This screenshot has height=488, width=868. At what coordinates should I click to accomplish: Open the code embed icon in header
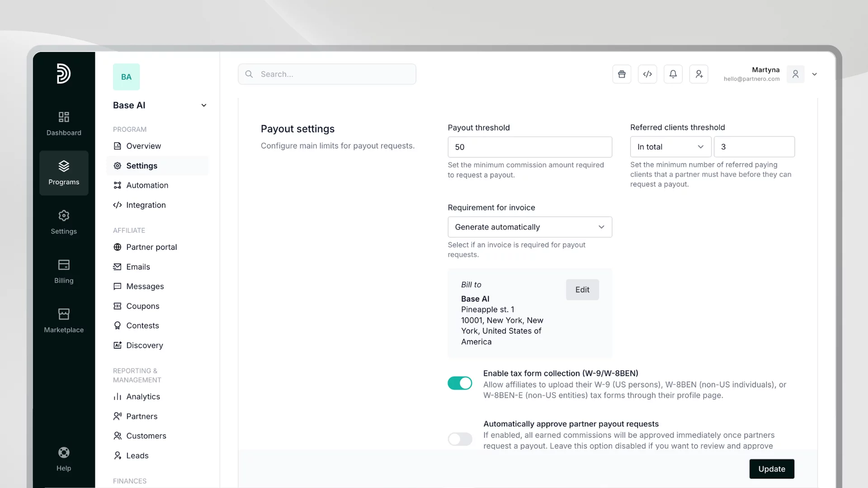[647, 74]
